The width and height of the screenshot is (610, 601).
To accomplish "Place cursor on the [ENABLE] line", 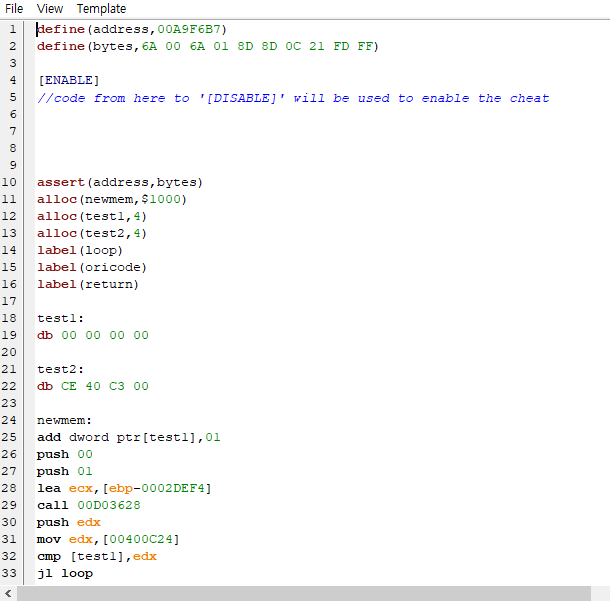I will [68, 80].
